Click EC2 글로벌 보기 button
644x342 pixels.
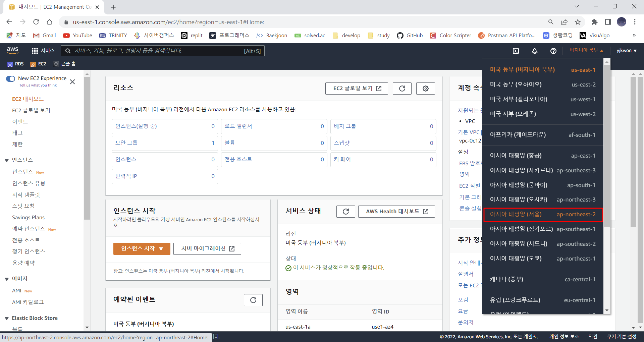tap(357, 89)
